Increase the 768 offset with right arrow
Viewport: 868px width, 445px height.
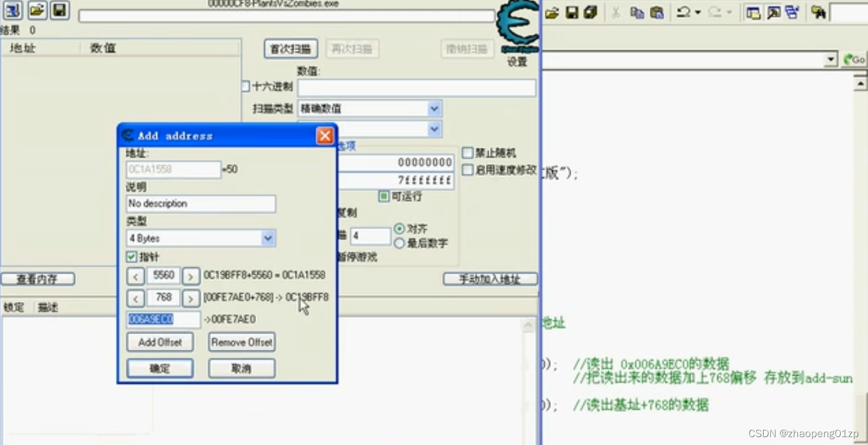coord(191,298)
